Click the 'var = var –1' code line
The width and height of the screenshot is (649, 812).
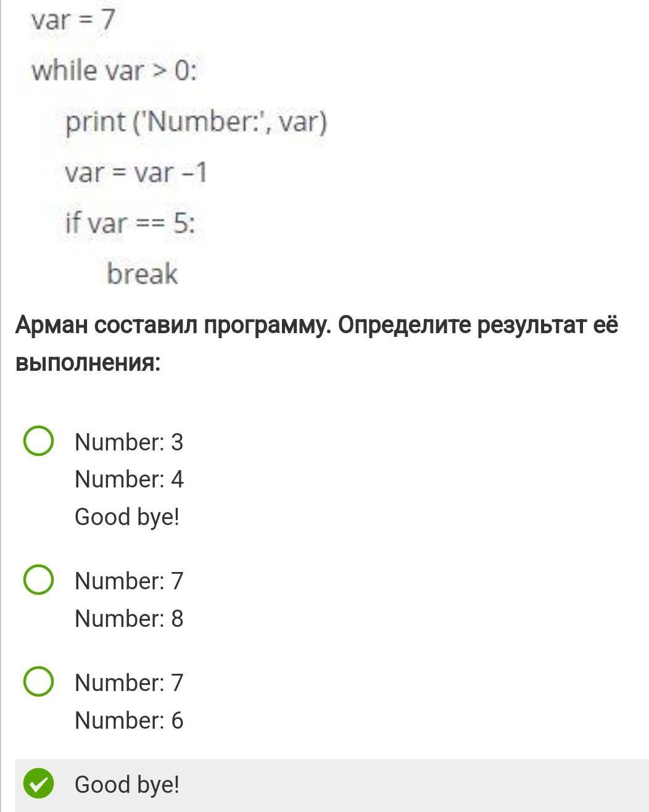pyautogui.click(x=136, y=172)
